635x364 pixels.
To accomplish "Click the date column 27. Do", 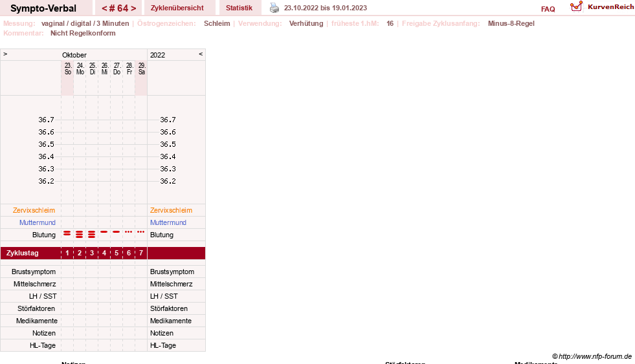I will [x=117, y=69].
